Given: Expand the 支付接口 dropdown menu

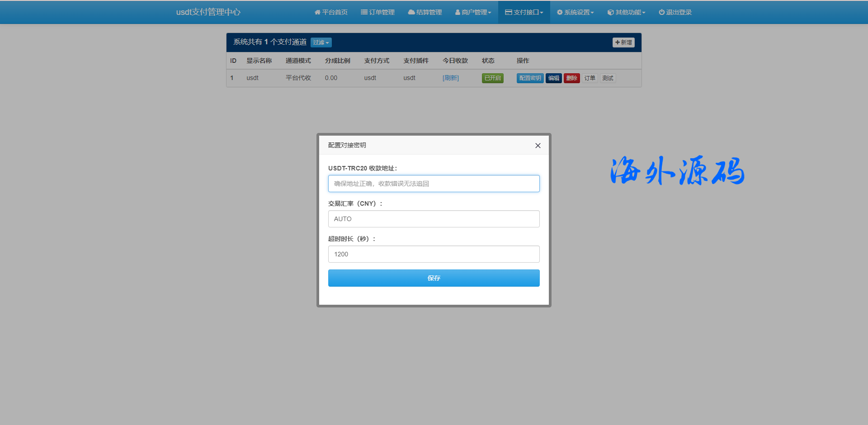Looking at the screenshot, I should click(524, 12).
